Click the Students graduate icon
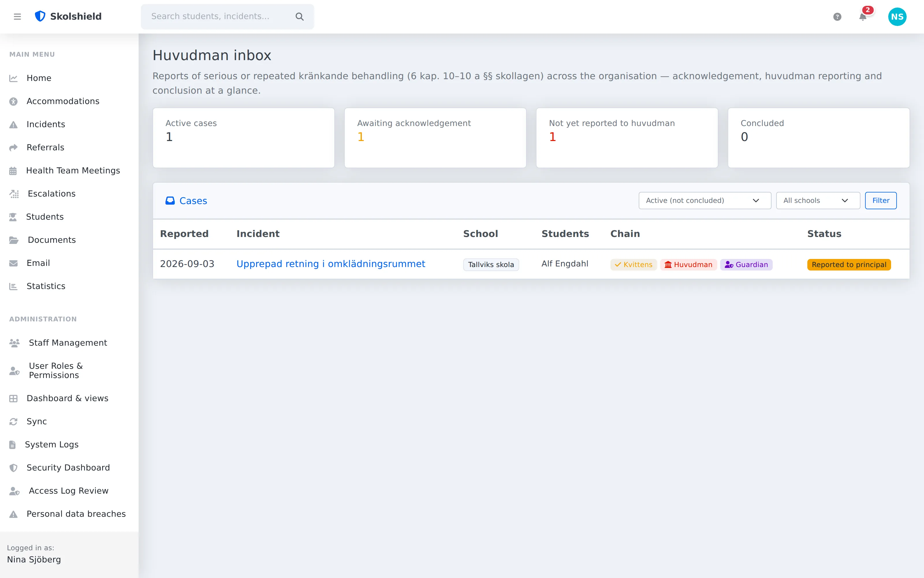Screen dimensions: 924x578 tap(13, 217)
